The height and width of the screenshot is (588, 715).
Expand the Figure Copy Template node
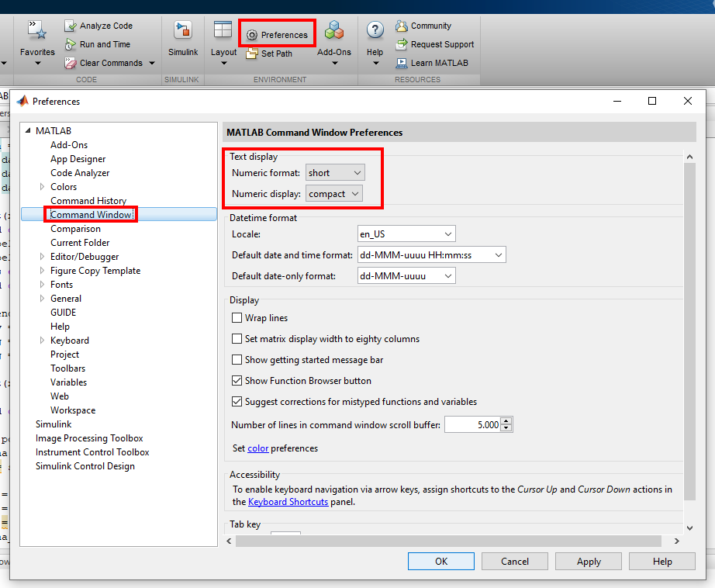pos(42,271)
